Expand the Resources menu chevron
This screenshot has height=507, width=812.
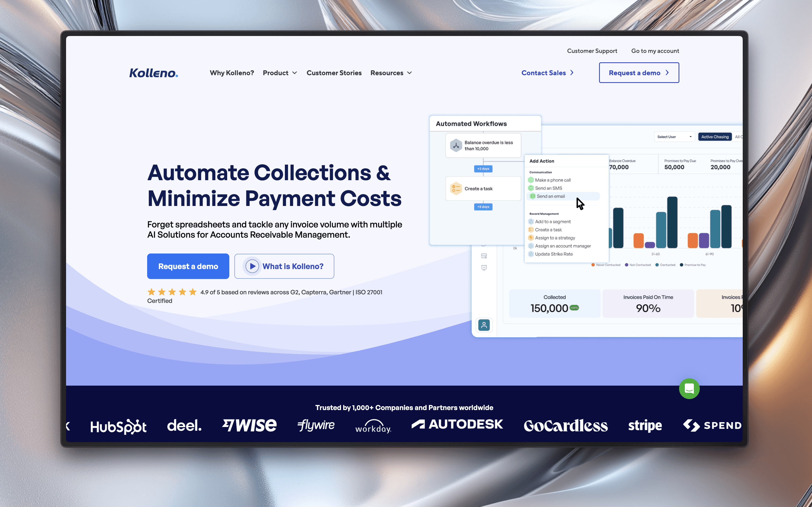point(409,73)
